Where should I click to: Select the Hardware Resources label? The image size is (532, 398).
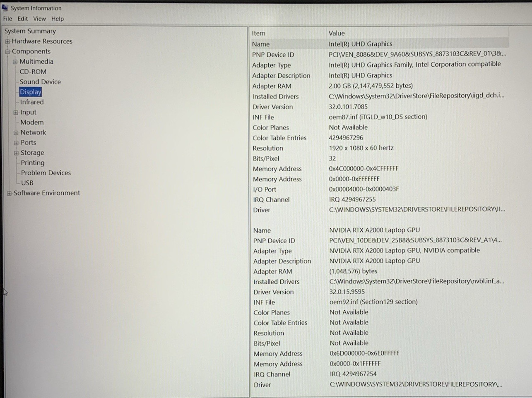42,41
